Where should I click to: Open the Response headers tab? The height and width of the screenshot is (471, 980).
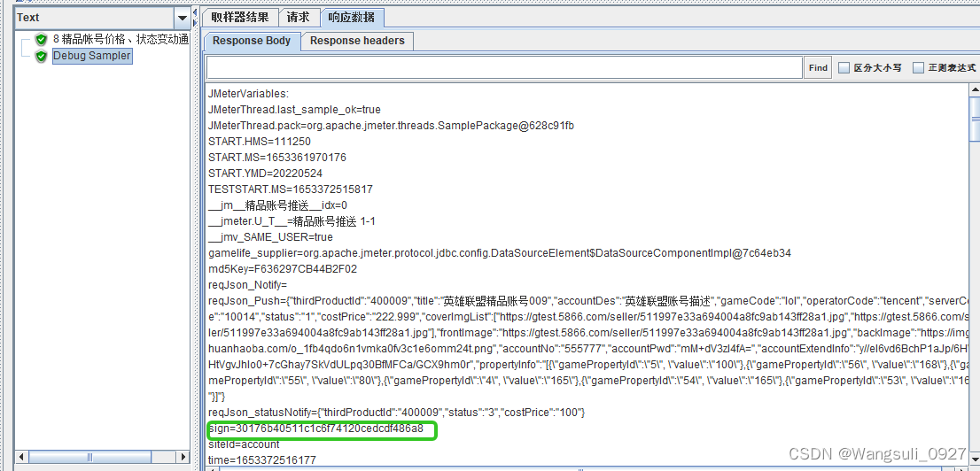click(x=357, y=42)
